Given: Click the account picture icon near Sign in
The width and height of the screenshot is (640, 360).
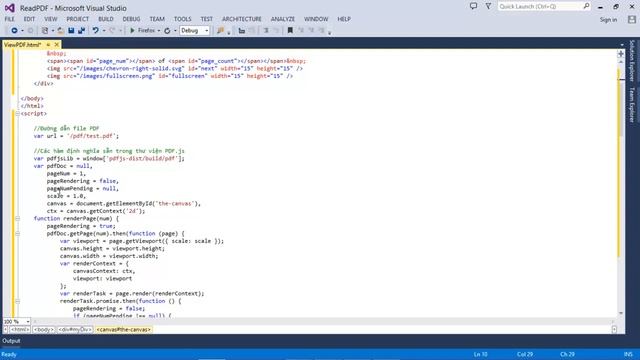Looking at the screenshot, I should pos(632,19).
